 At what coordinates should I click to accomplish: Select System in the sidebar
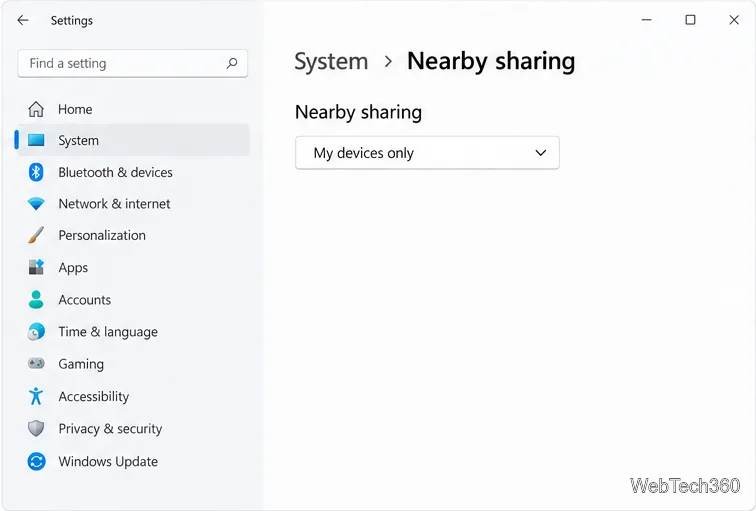134,140
